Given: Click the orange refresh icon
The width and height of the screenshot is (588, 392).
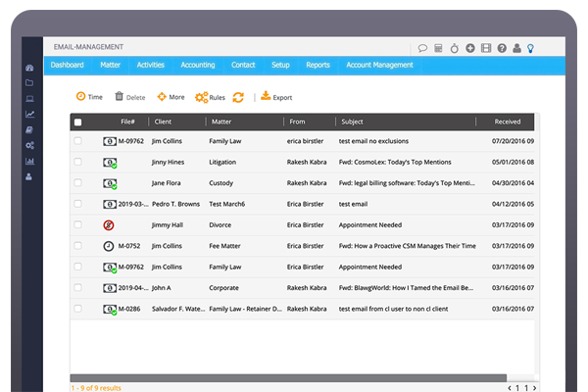Looking at the screenshot, I should 238,98.
